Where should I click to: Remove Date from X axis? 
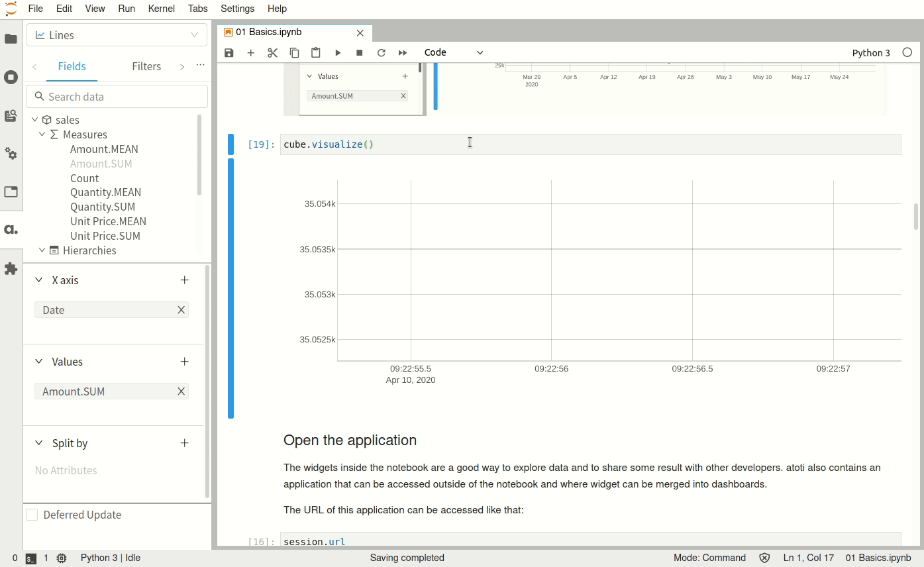181,310
